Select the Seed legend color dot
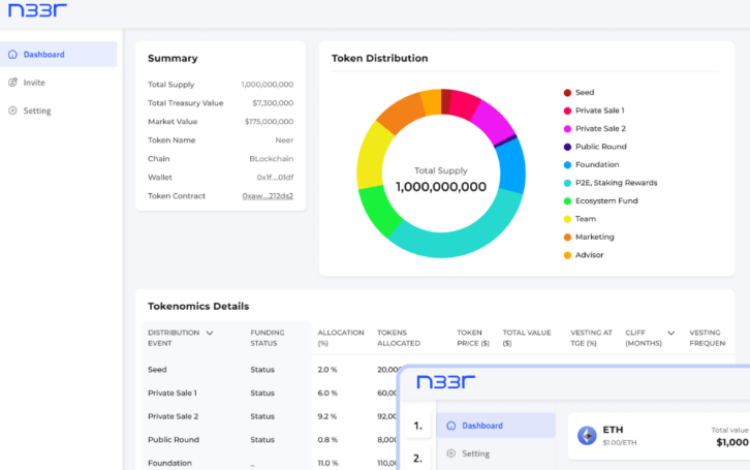 [x=567, y=92]
